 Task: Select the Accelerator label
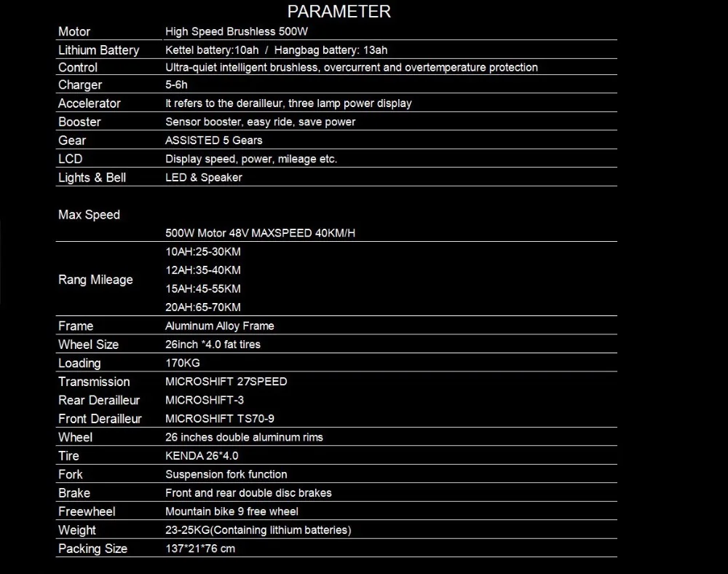pos(89,103)
